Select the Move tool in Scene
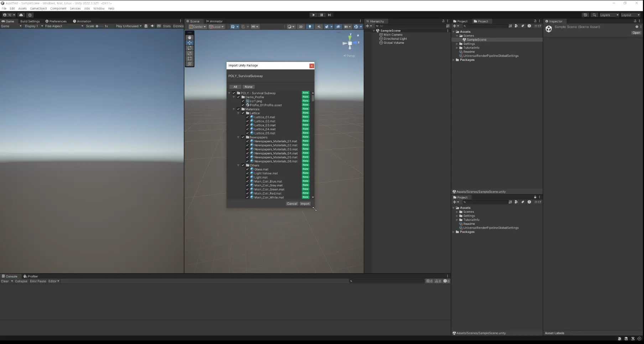Image resolution: width=644 pixels, height=344 pixels. (189, 43)
